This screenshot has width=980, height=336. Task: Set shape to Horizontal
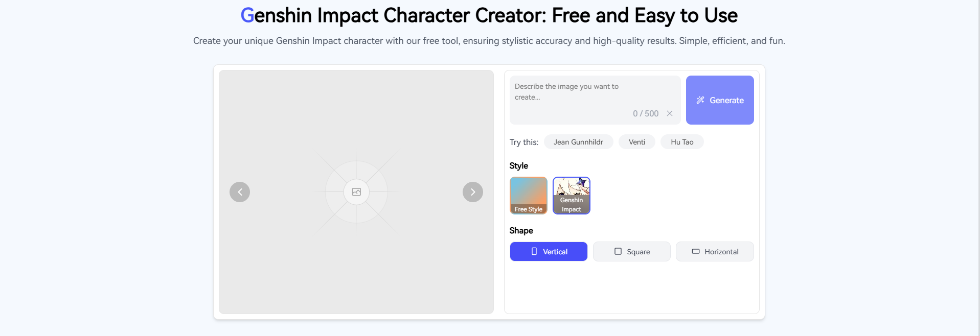(x=715, y=252)
